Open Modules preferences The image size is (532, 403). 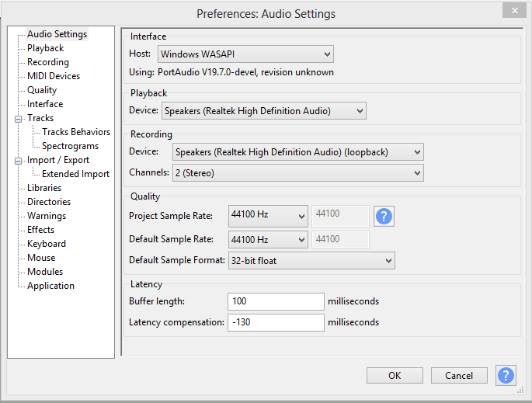point(45,271)
